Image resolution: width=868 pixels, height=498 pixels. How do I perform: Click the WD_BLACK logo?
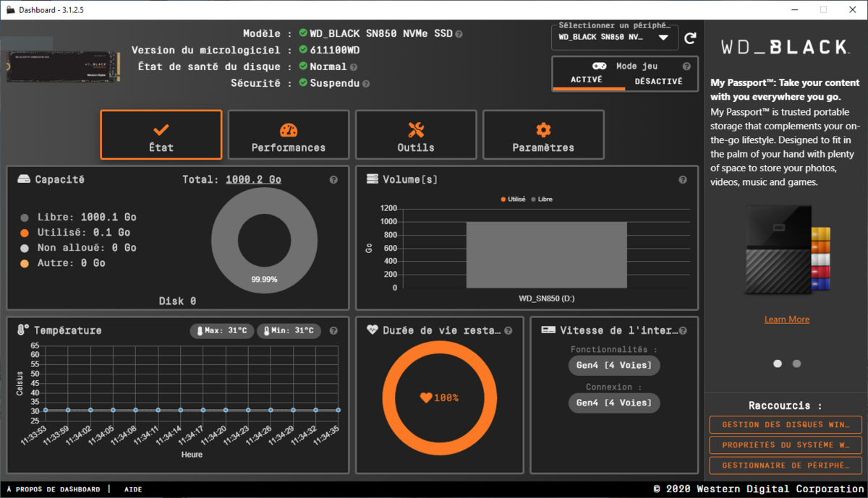pos(785,47)
